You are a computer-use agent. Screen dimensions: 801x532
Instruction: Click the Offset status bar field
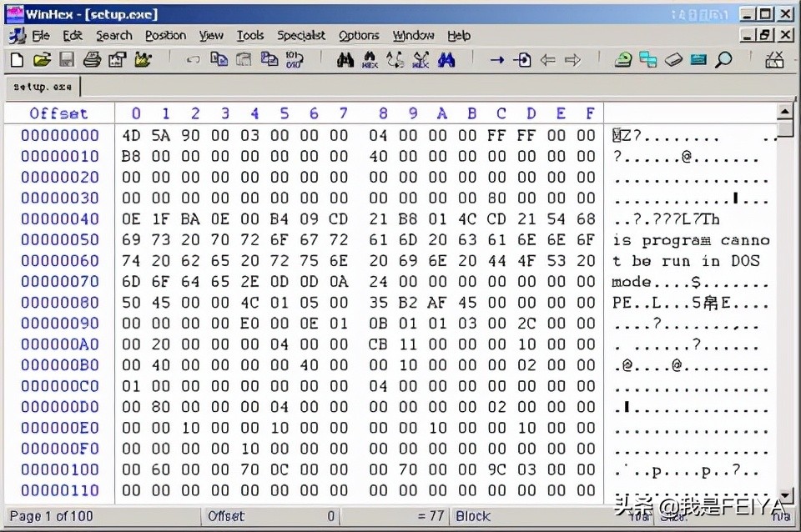pyautogui.click(x=270, y=516)
